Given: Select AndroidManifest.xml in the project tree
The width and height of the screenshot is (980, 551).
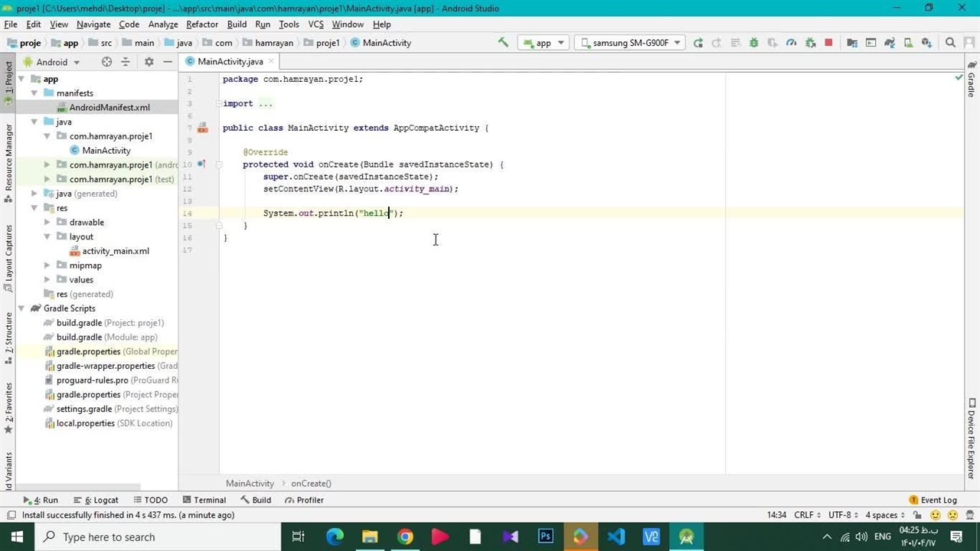Looking at the screenshot, I should coord(109,108).
